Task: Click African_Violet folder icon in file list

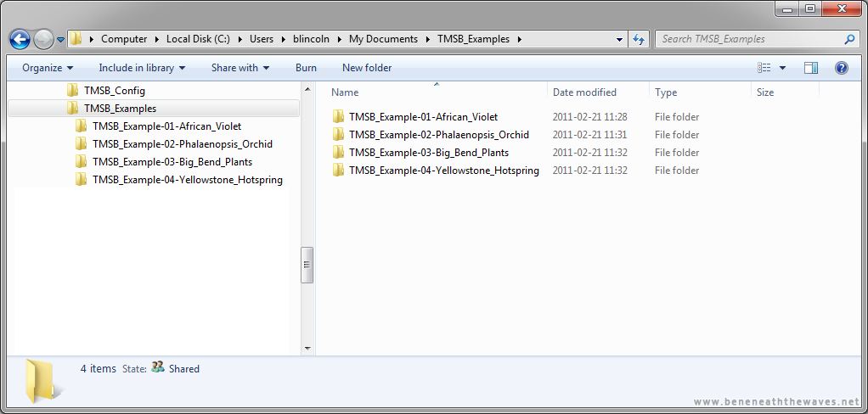Action: pyautogui.click(x=338, y=116)
